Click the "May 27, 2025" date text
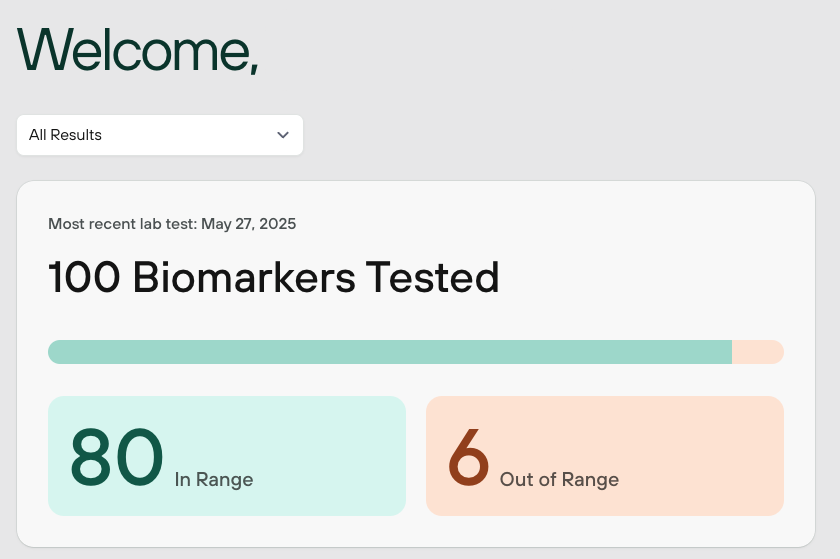The image size is (840, 559). point(249,224)
